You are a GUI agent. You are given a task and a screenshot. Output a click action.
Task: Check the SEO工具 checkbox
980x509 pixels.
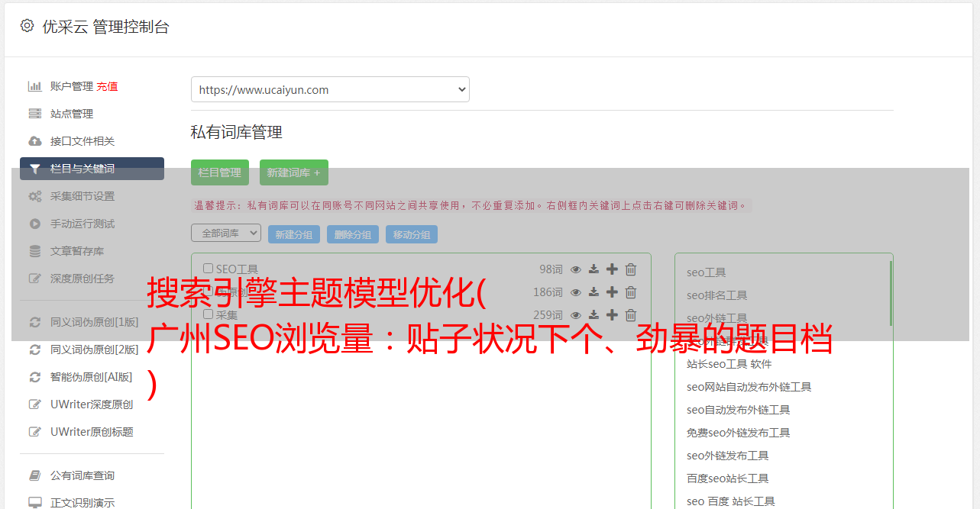point(208,269)
